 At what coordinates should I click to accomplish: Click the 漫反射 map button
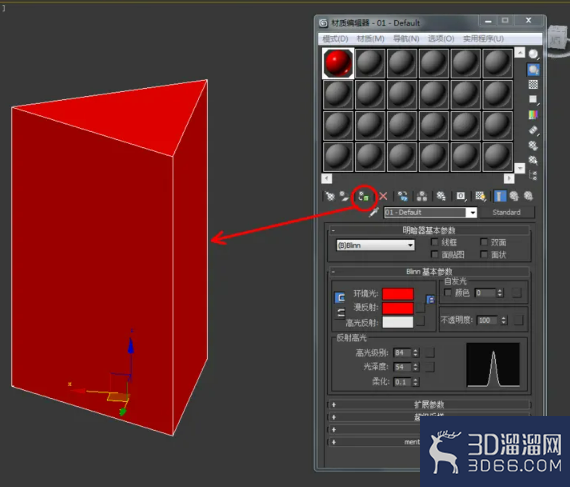(421, 308)
